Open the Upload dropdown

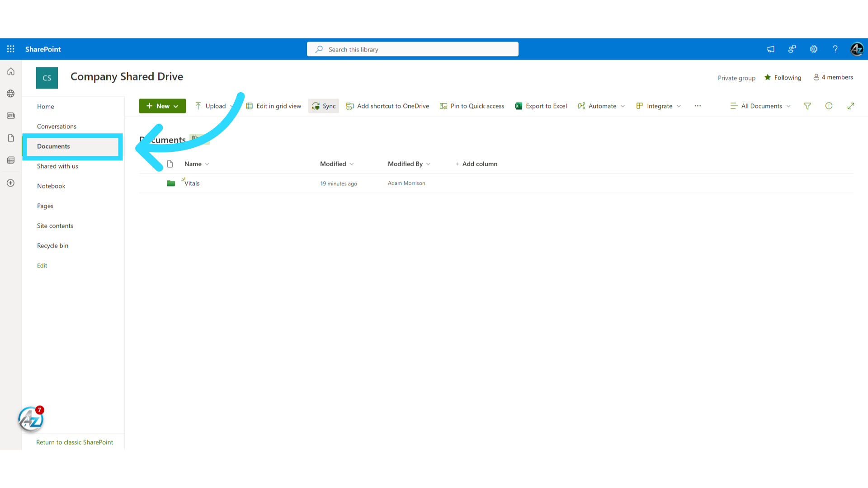(214, 106)
